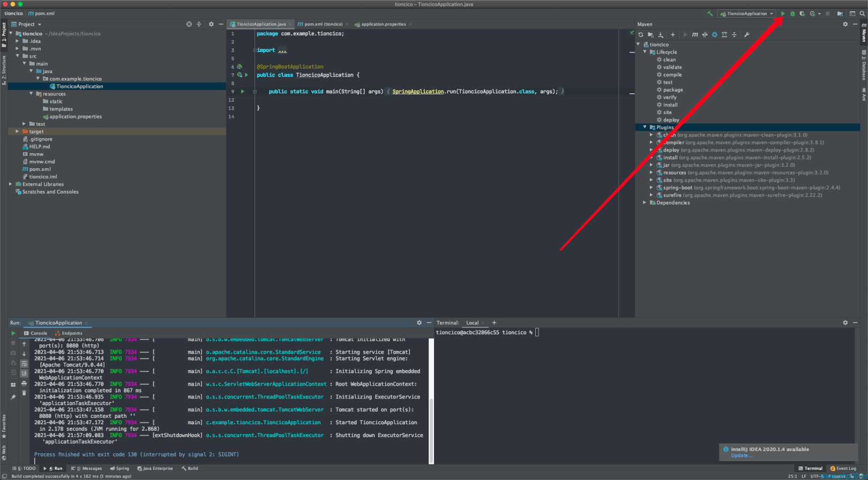The width and height of the screenshot is (868, 480).
Task: Run main method from line 9 gutter icon
Action: coord(243,92)
